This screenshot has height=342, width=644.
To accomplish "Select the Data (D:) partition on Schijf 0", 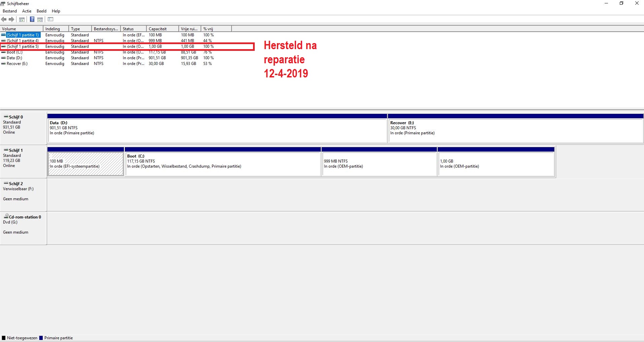I will [x=217, y=130].
